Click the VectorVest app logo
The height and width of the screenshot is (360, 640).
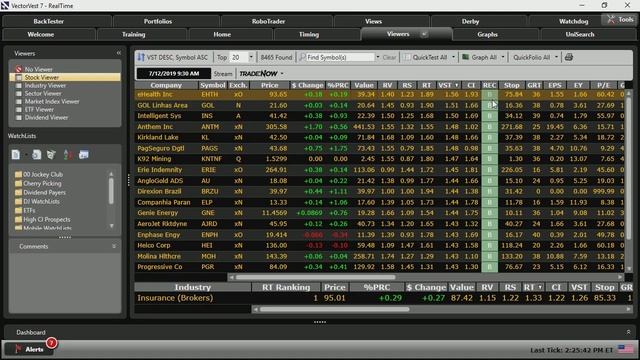pyautogui.click(x=5, y=5)
